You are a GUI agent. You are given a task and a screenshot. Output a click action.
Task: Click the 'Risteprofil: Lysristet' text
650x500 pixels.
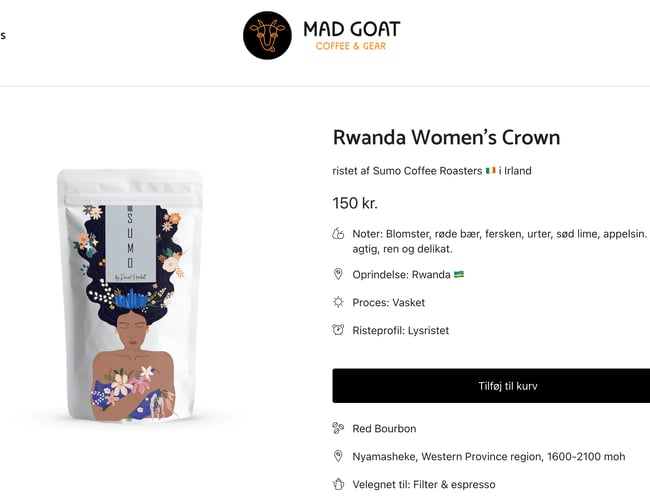point(402,330)
